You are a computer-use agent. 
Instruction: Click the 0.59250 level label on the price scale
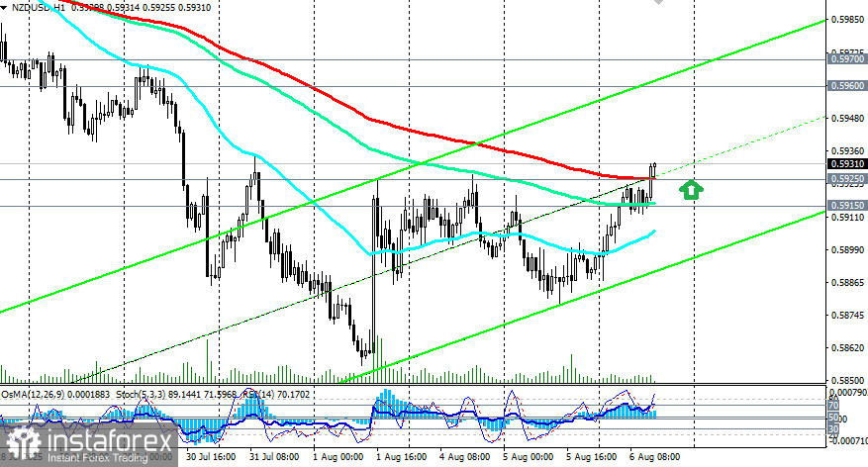click(847, 179)
